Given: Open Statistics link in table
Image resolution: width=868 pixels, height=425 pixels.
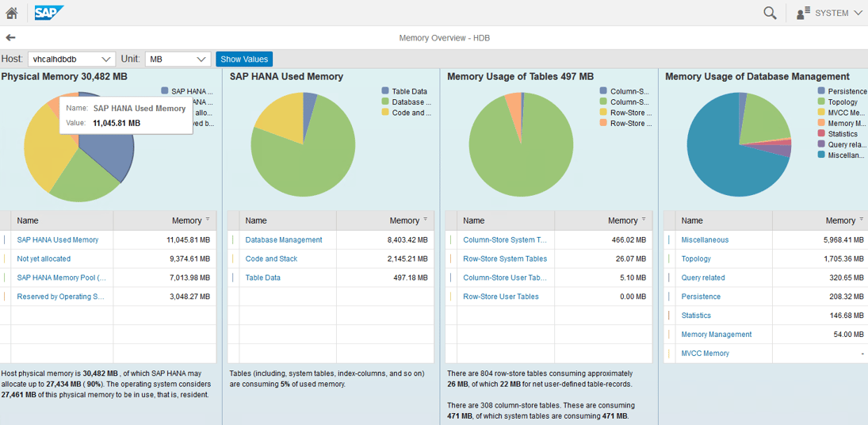Looking at the screenshot, I should [697, 315].
